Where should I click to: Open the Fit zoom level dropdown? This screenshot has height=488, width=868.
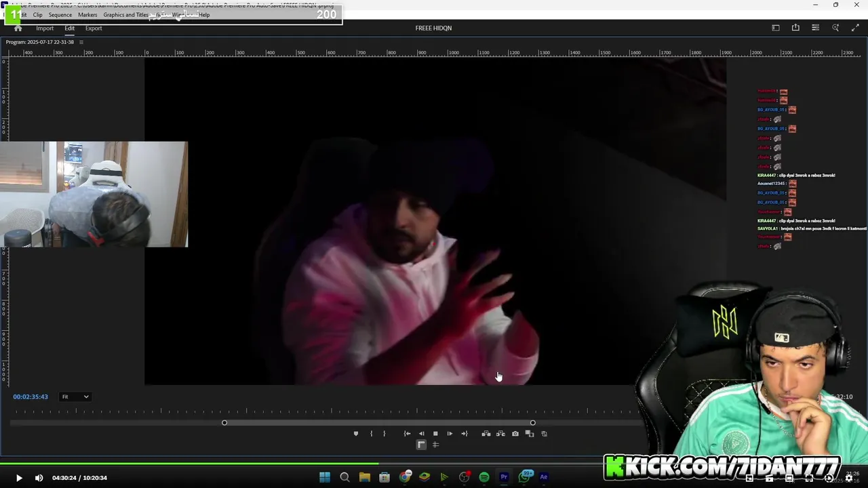point(75,396)
